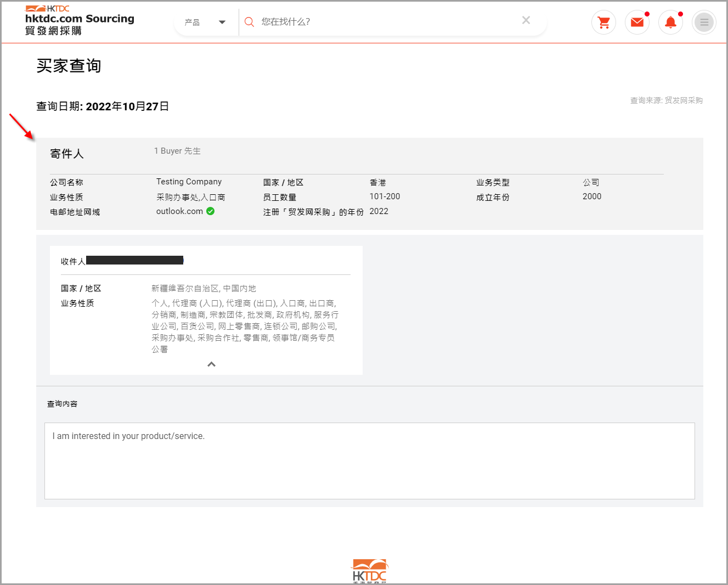Click the 收件人 label
This screenshot has width=728, height=585.
73,261
